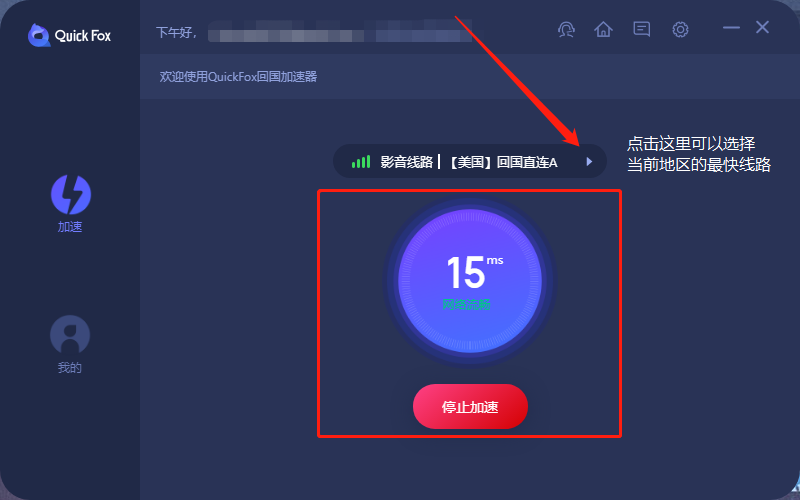Open the settings gear icon
This screenshot has height=500, width=800.
pyautogui.click(x=680, y=30)
